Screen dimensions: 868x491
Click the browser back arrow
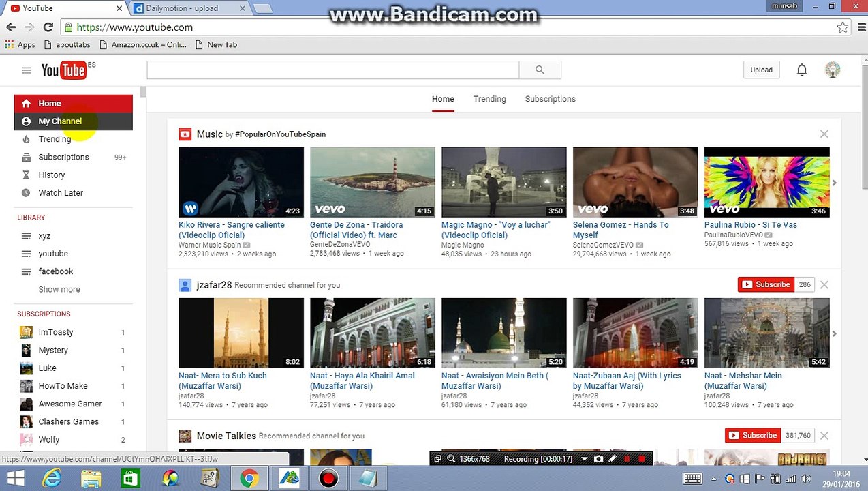(x=11, y=27)
